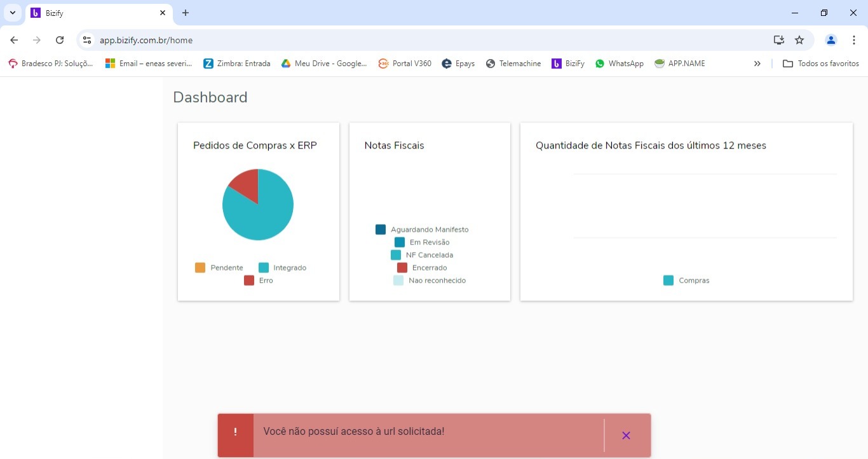Viewport: 868px width, 459px height.
Task: Open the tab search dropdown arrow
Action: pos(12,13)
